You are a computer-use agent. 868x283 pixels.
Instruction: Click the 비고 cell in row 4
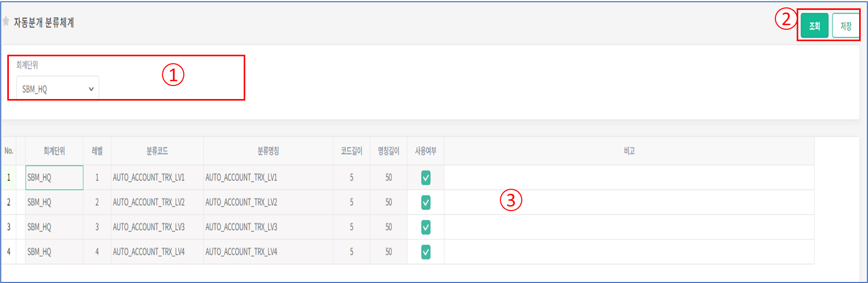click(x=629, y=252)
